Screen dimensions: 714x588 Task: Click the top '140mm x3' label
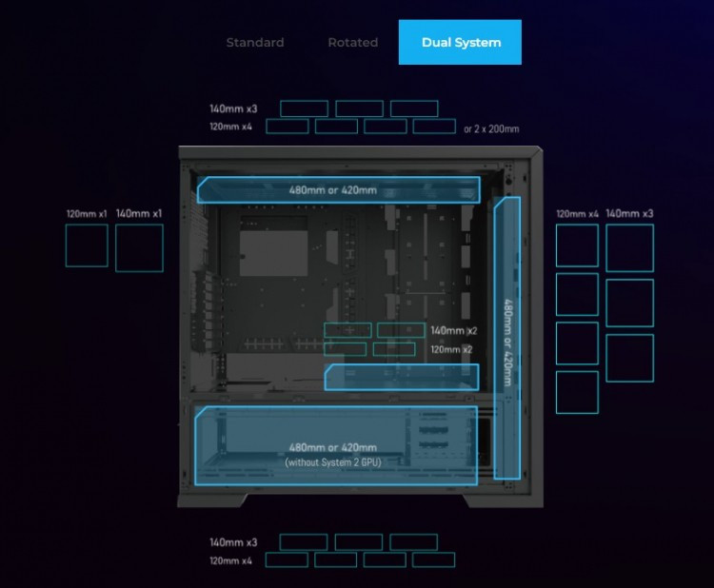tap(233, 108)
